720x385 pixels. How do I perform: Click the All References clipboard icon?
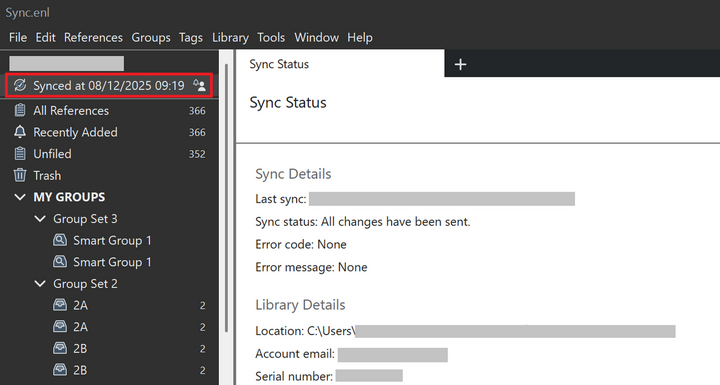click(20, 110)
